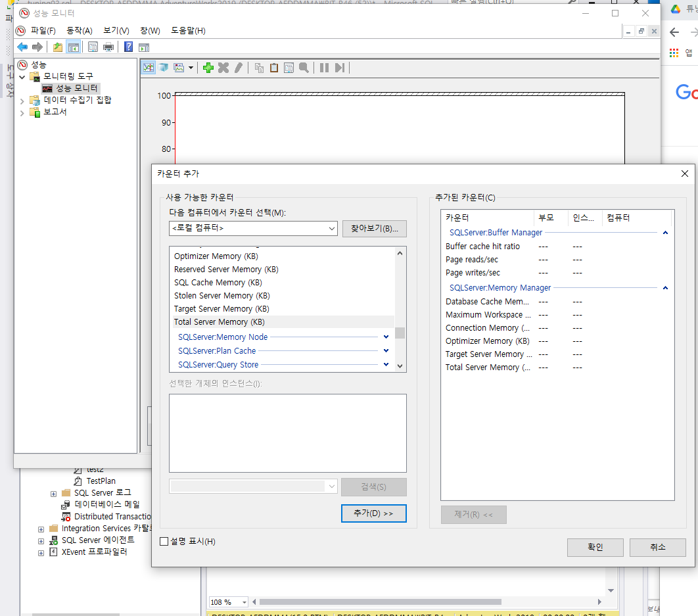Click the 찾아보기(B)... button
This screenshot has height=616, width=698.
pyautogui.click(x=375, y=229)
